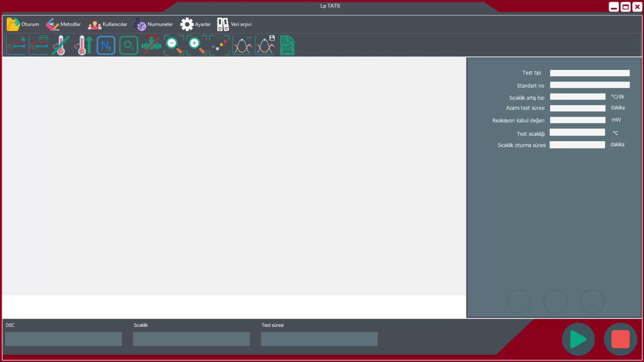Click the save curves icon
The height and width of the screenshot is (362, 644).
[265, 45]
